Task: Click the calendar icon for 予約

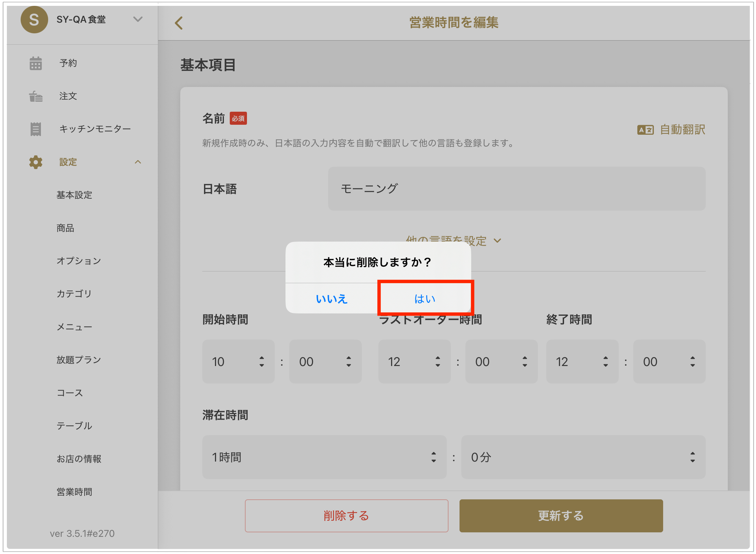Action: pos(35,63)
